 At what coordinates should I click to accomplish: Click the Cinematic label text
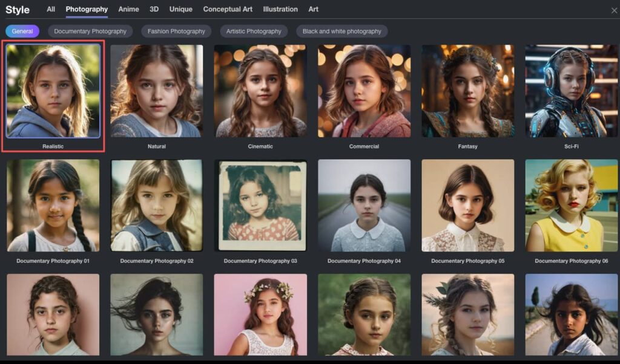(x=260, y=146)
